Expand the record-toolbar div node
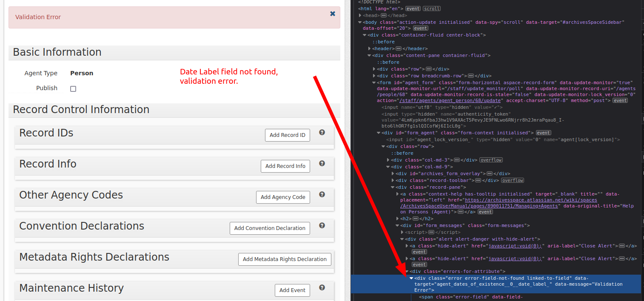The height and width of the screenshot is (301, 644). (x=393, y=180)
